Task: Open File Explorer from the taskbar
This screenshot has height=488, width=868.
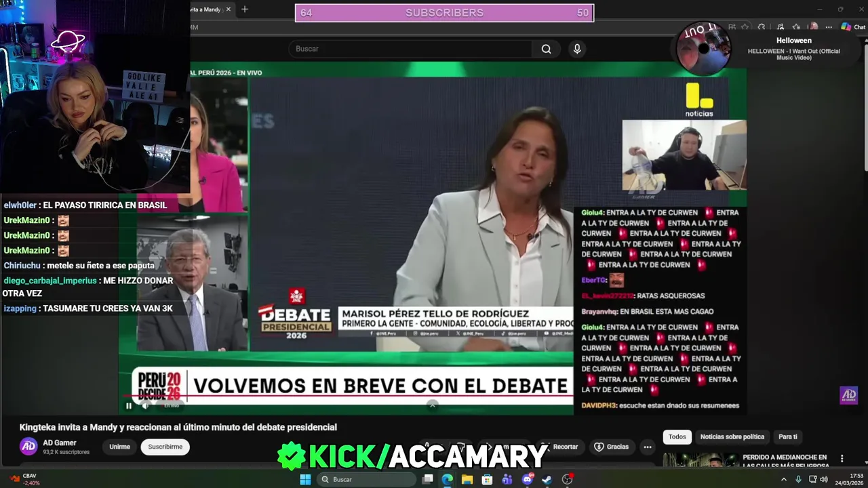Action: [467, 479]
